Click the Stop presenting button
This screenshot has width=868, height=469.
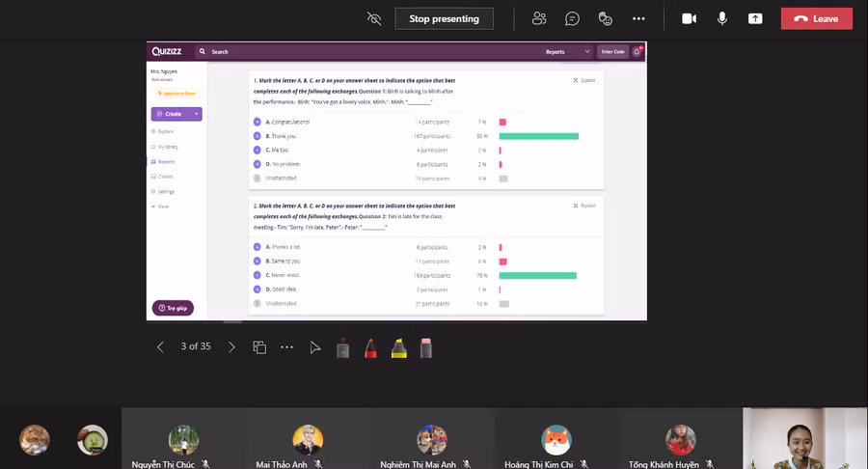444,18
